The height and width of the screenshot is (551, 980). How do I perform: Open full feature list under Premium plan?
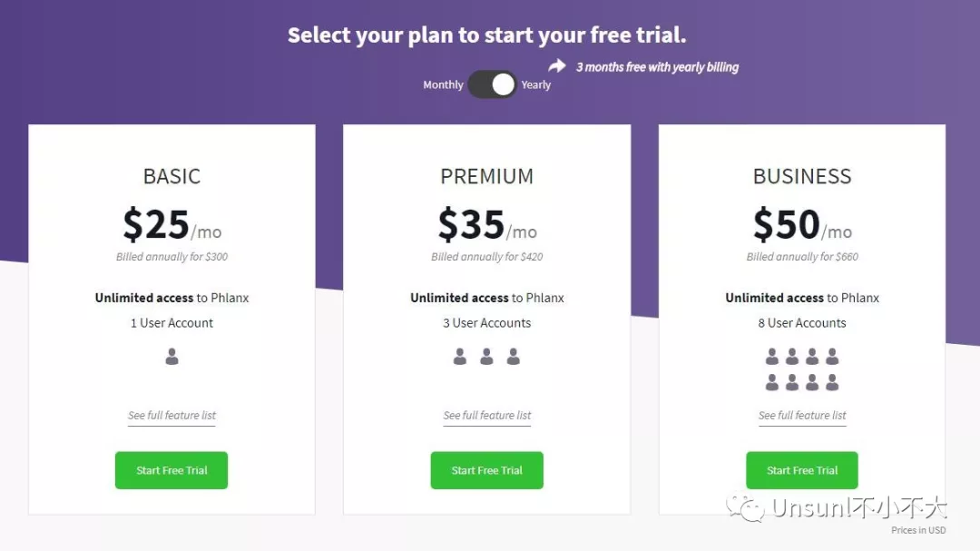(x=487, y=416)
